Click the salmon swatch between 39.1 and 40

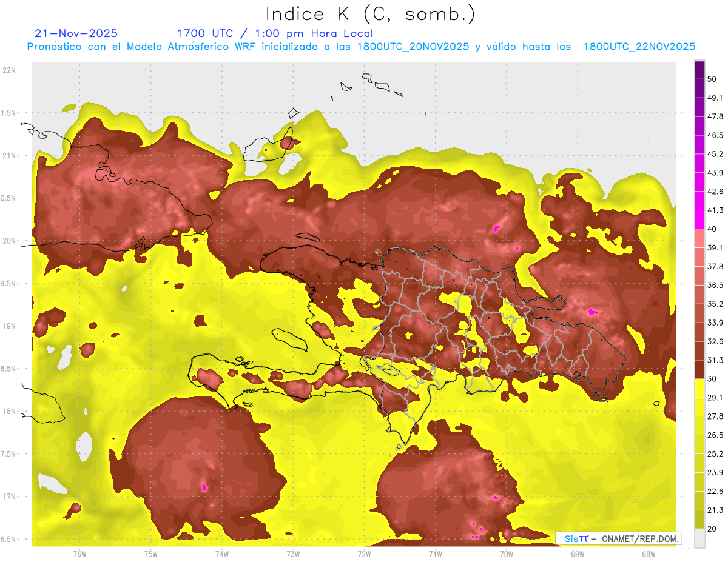pos(699,238)
